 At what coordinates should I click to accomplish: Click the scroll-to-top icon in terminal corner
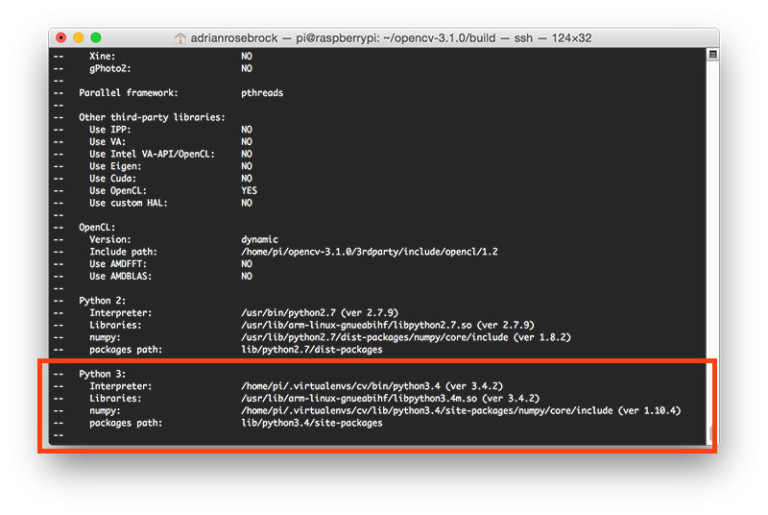coord(713,54)
